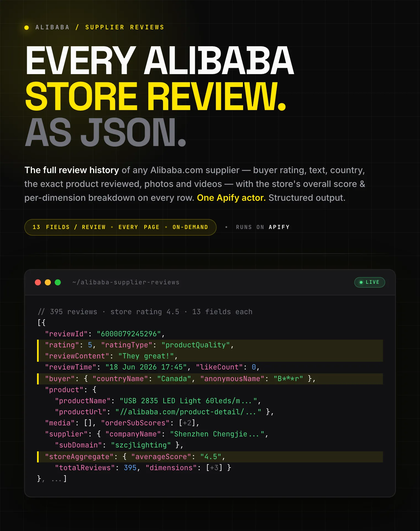Screen dimensions: 420x531
Task: Click the "product" key line
Action: tap(71, 390)
